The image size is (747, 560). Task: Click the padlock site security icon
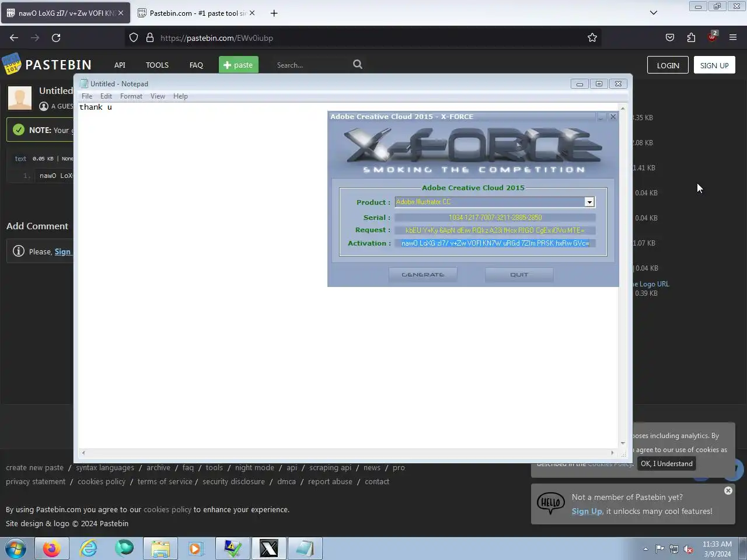[150, 38]
